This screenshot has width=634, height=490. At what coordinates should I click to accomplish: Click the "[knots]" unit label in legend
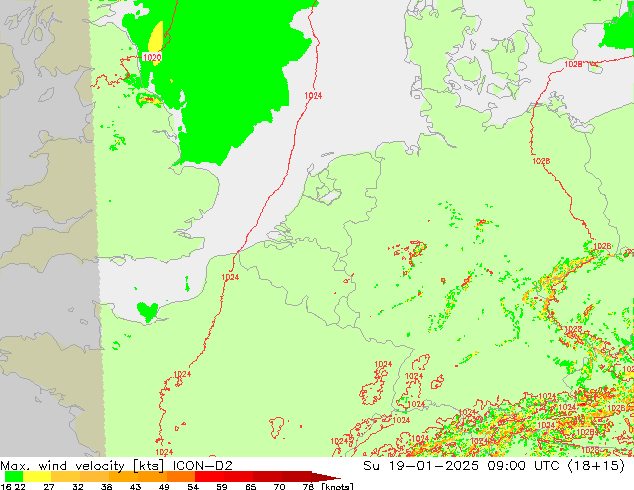[x=337, y=486]
